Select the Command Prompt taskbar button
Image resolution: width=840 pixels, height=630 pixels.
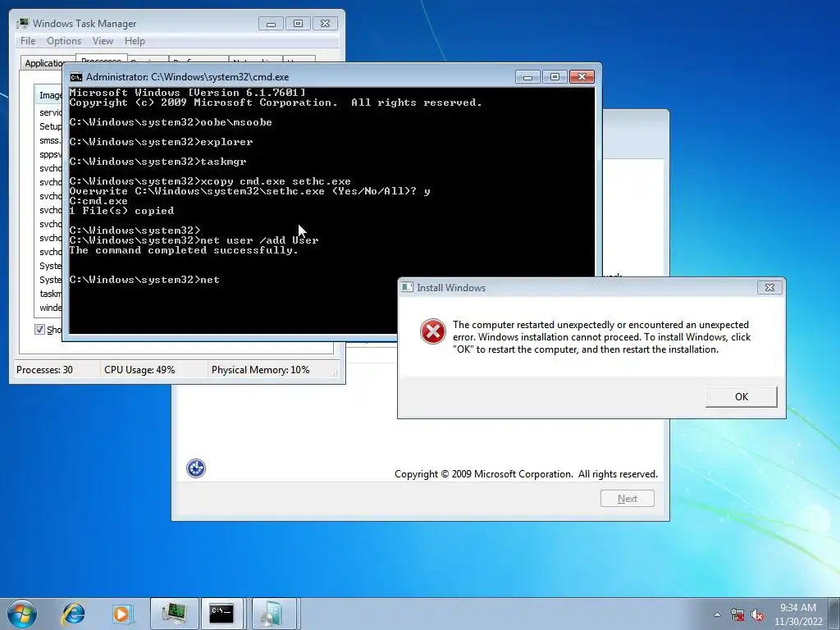[x=223, y=614]
